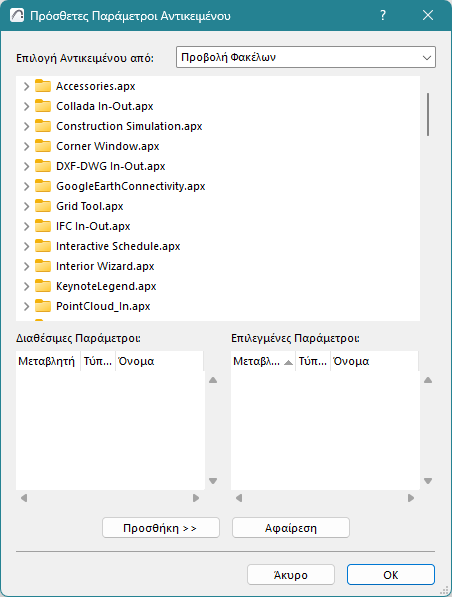The height and width of the screenshot is (597, 452).
Task: Click left arrow of selected parameters scrollbar
Action: point(239,498)
